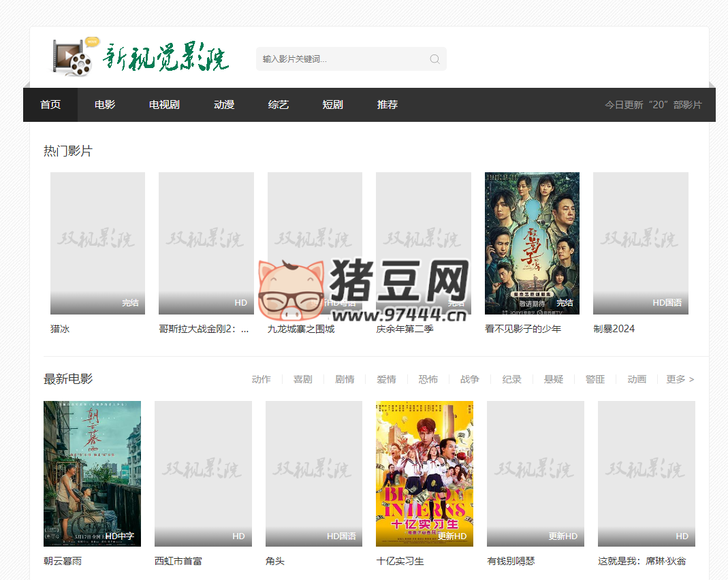Choose the 悬疑 genre filter
The image size is (728, 580).
coord(554,379)
